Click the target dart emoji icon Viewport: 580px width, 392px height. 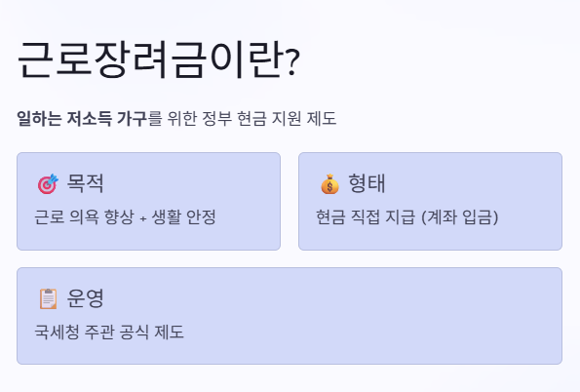coord(48,184)
